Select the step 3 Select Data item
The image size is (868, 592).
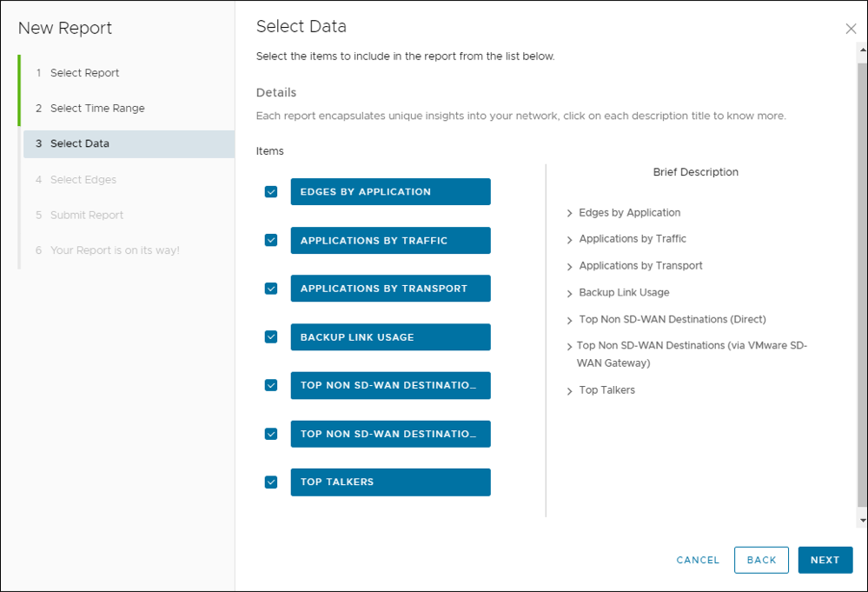(79, 143)
